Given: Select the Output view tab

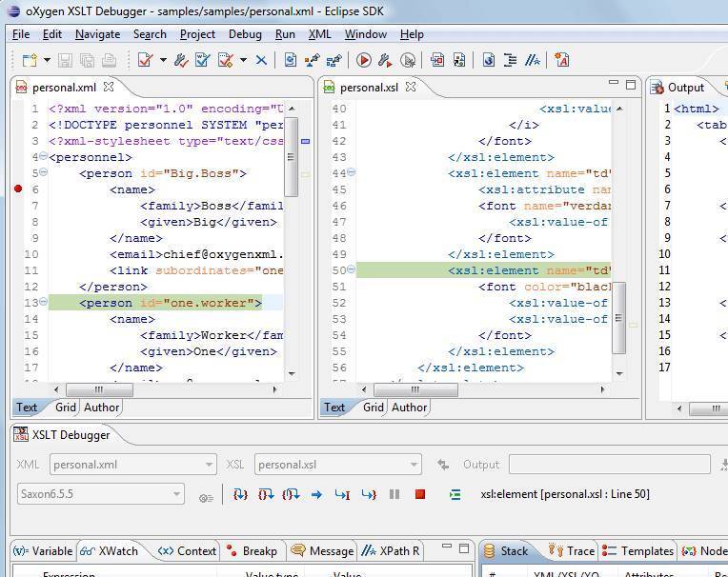Looking at the screenshot, I should point(686,88).
